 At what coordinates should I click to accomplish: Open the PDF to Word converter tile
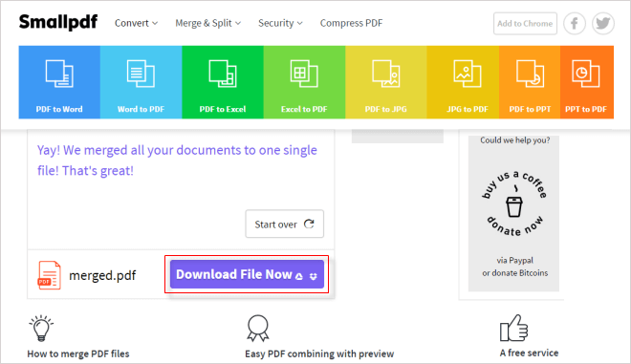(x=59, y=82)
